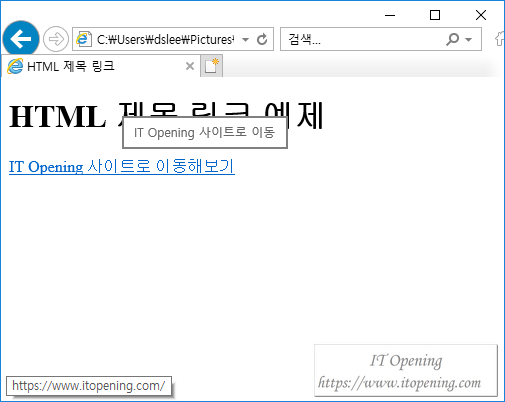Minimize the browser window
The height and width of the screenshot is (402, 505).
[390, 15]
